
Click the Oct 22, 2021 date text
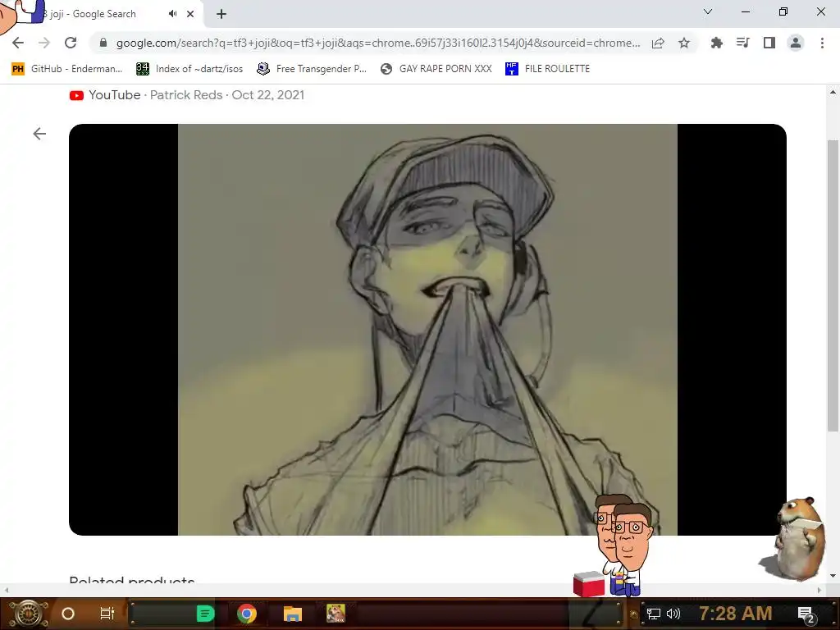pyautogui.click(x=268, y=95)
